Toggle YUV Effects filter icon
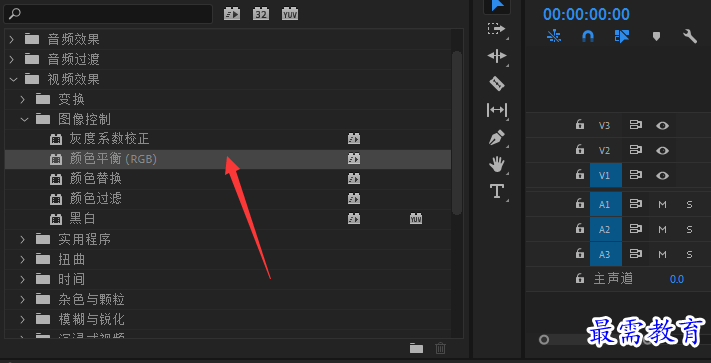 point(290,14)
